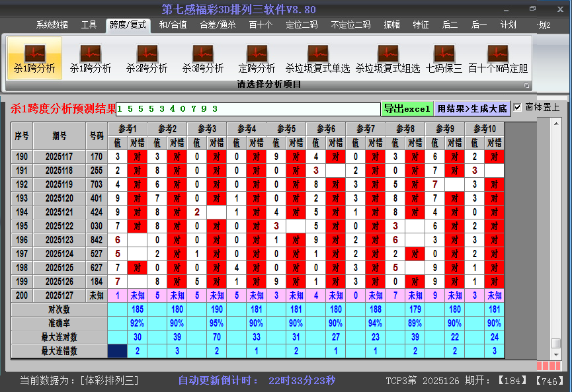This screenshot has width=572, height=392.
Task: Click the 95% accuracy cell
Action: tap(217, 323)
